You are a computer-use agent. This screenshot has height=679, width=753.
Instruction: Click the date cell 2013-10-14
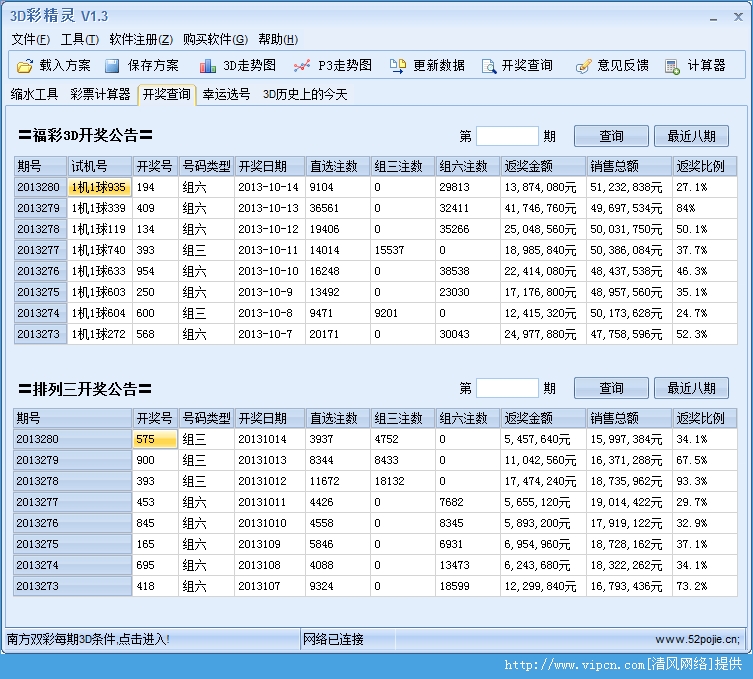click(269, 187)
